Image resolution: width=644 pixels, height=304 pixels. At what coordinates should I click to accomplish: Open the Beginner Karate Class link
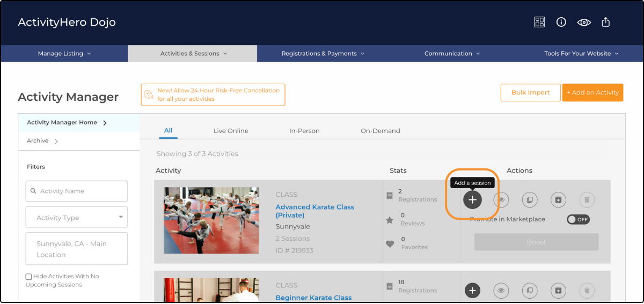314,298
